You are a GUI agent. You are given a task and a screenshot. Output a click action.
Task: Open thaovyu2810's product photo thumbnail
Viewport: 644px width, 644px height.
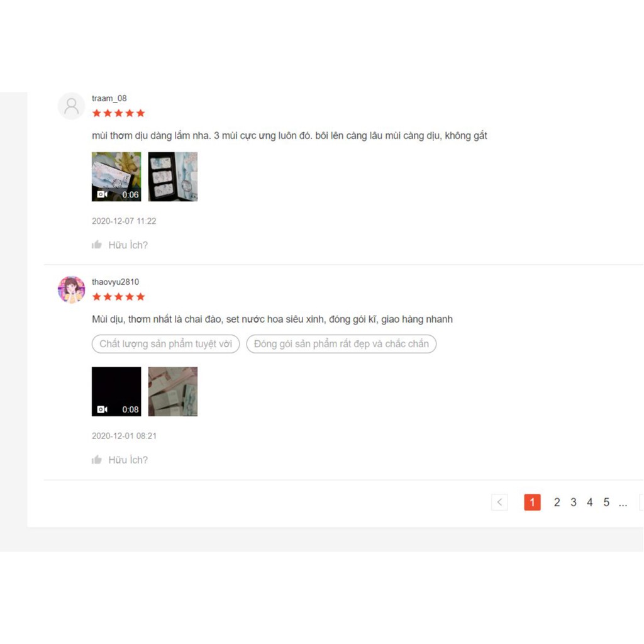(x=173, y=391)
